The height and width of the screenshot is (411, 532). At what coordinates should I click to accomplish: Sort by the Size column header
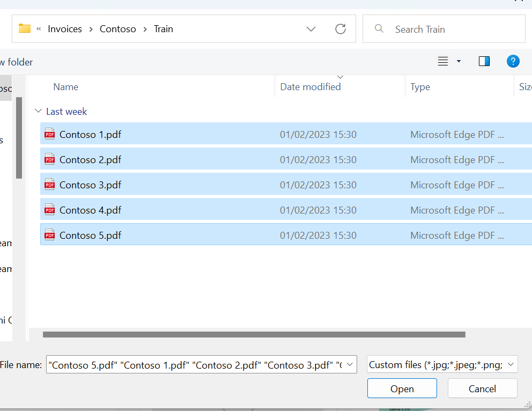[525, 87]
